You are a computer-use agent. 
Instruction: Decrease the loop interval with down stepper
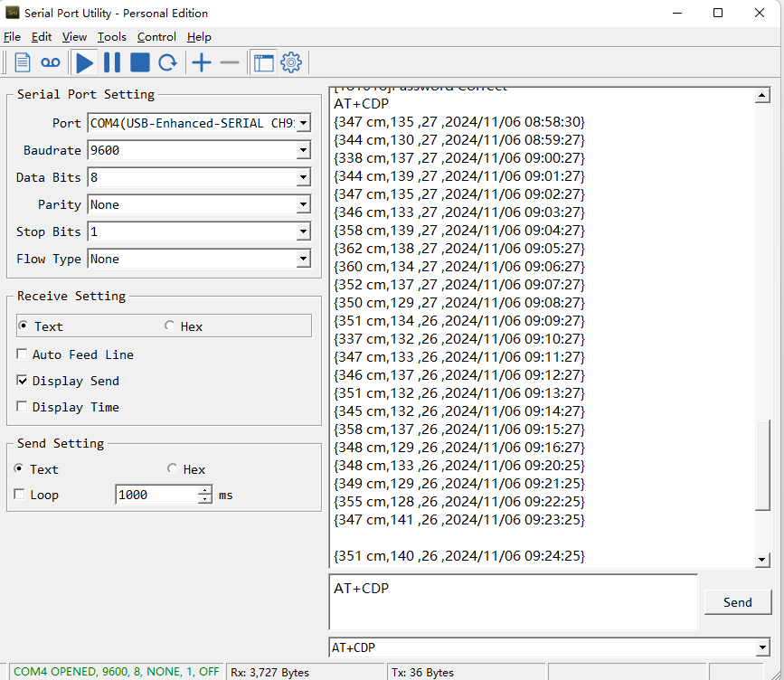[205, 499]
